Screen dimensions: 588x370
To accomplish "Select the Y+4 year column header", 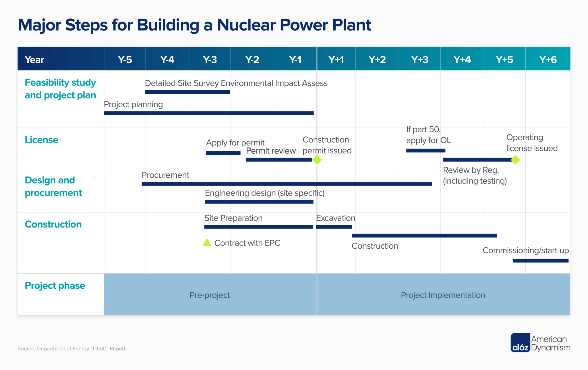I will (462, 59).
